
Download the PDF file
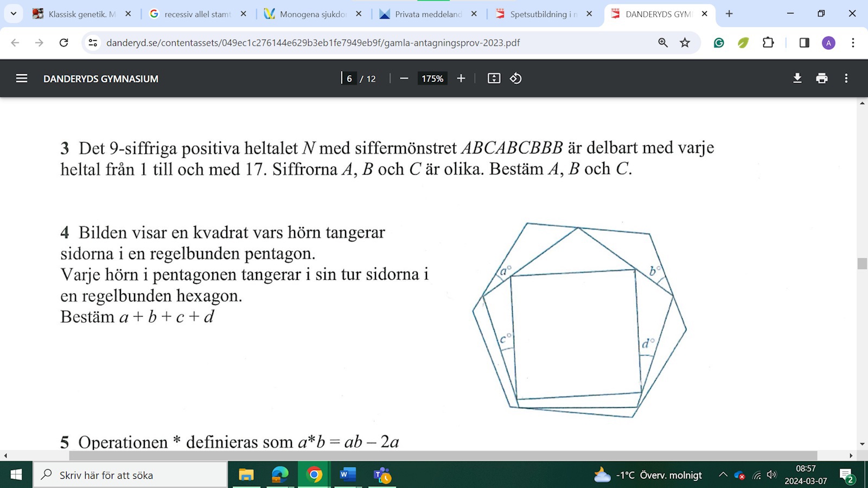(x=797, y=79)
